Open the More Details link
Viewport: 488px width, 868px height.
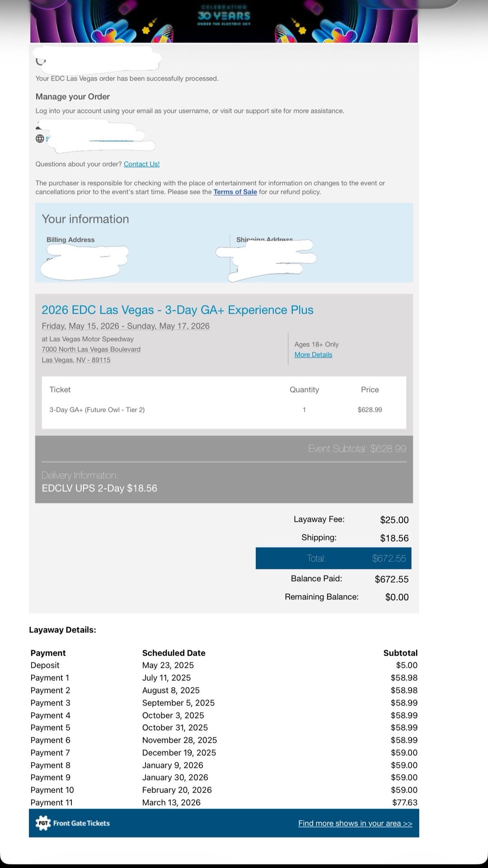click(313, 355)
